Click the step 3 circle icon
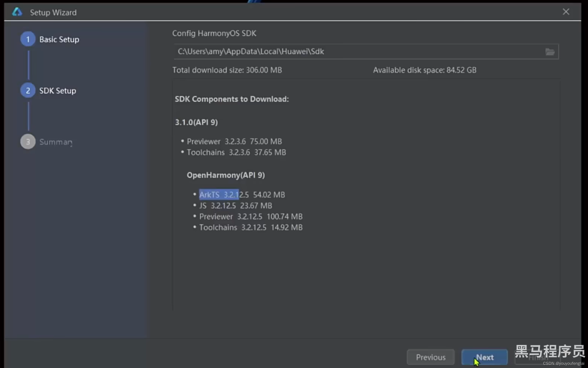The width and height of the screenshot is (588, 368). point(28,142)
